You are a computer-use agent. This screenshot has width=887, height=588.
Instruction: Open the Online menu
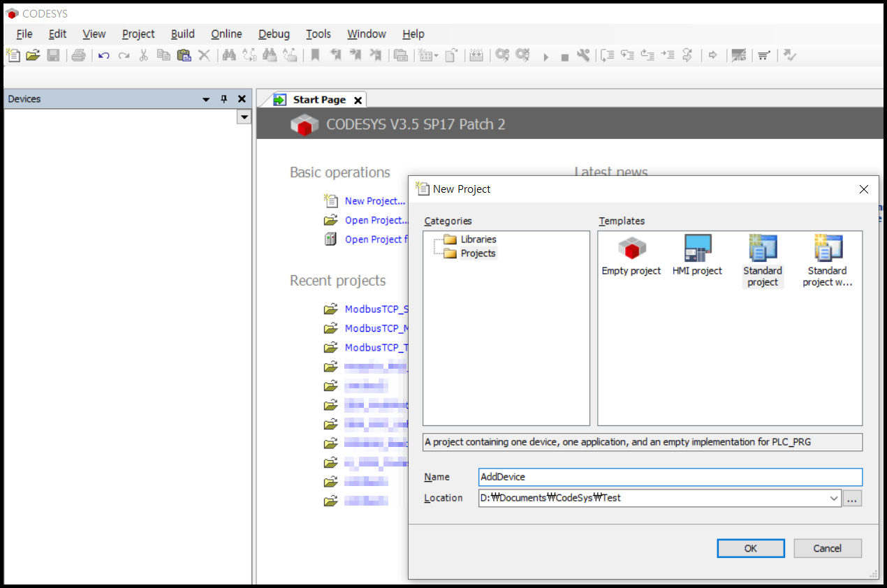coord(227,34)
